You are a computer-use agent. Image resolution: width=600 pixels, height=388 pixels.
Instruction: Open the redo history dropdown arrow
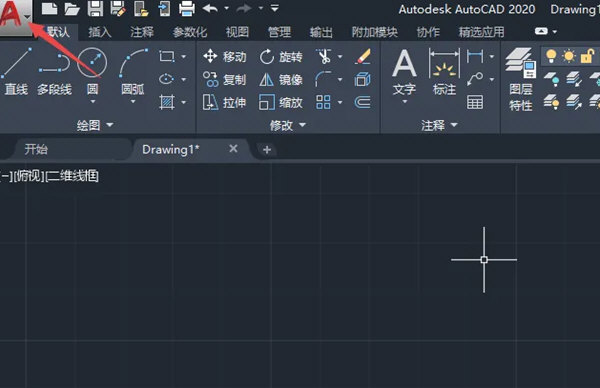click(261, 8)
